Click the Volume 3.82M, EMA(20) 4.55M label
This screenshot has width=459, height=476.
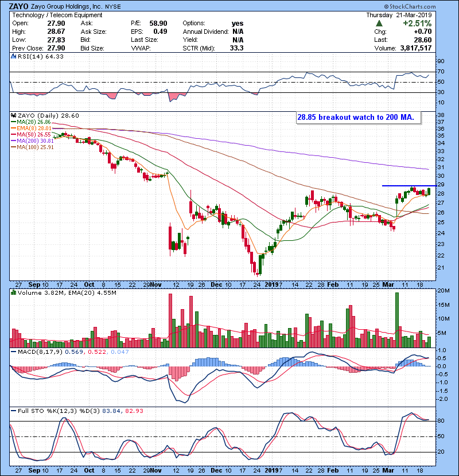click(67, 292)
